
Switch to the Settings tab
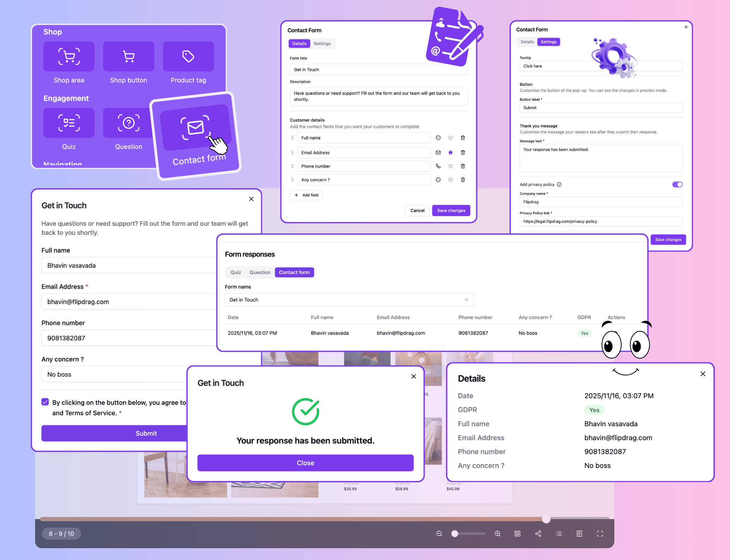(x=322, y=43)
